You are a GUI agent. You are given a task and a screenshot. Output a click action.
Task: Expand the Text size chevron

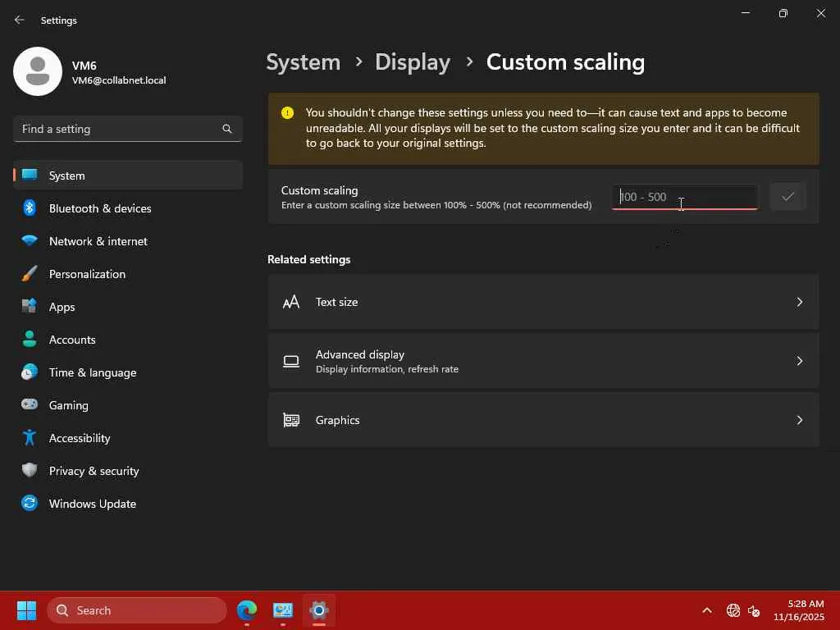pos(799,302)
